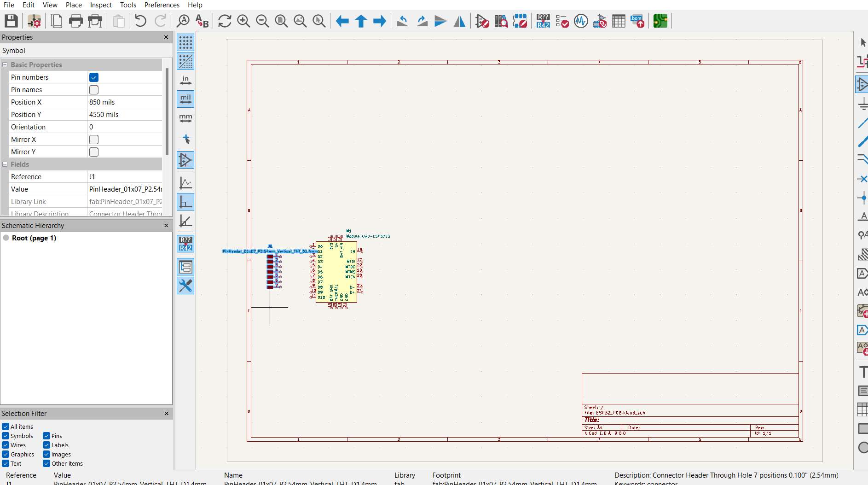Tick the Mirror X checkbox
The width and height of the screenshot is (868, 485).
pyautogui.click(x=94, y=140)
